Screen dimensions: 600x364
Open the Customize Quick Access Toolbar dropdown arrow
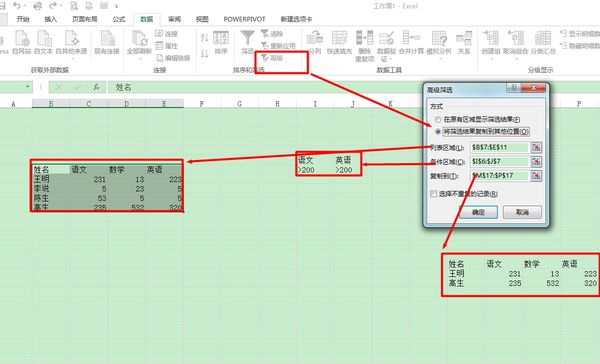116,6
